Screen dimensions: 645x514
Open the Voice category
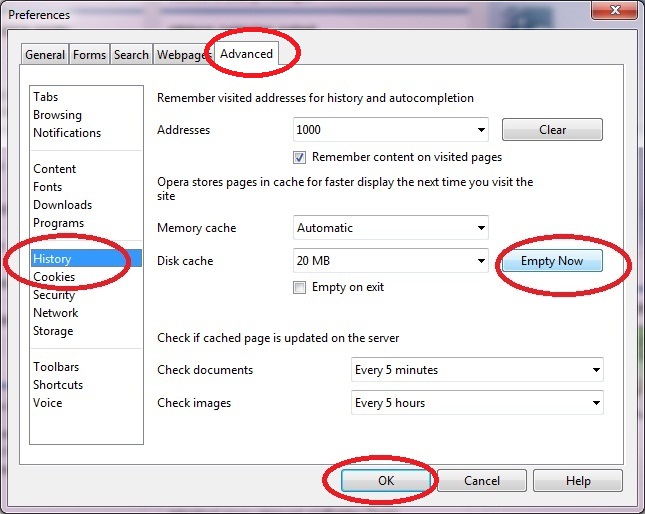click(x=86, y=403)
